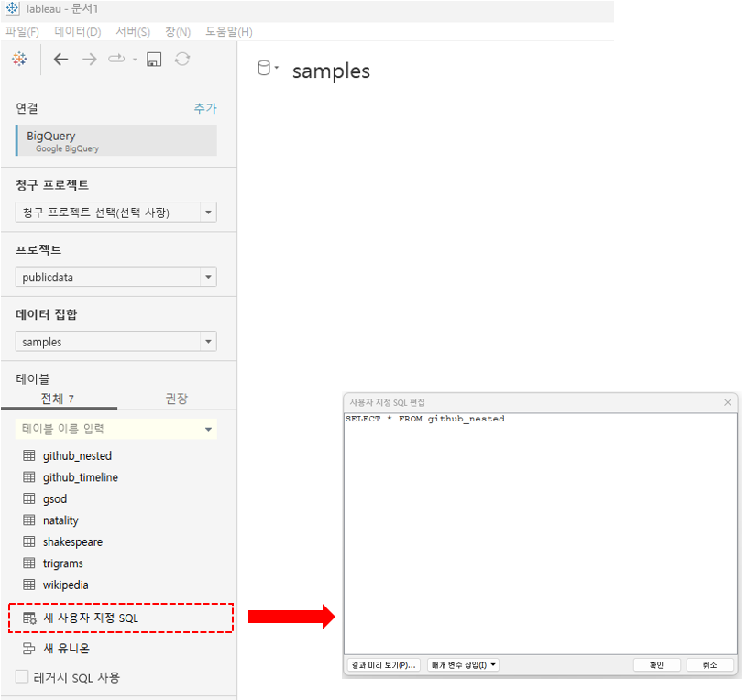The height and width of the screenshot is (700, 747).
Task: Open the 서버(S) menu
Action: tap(133, 32)
